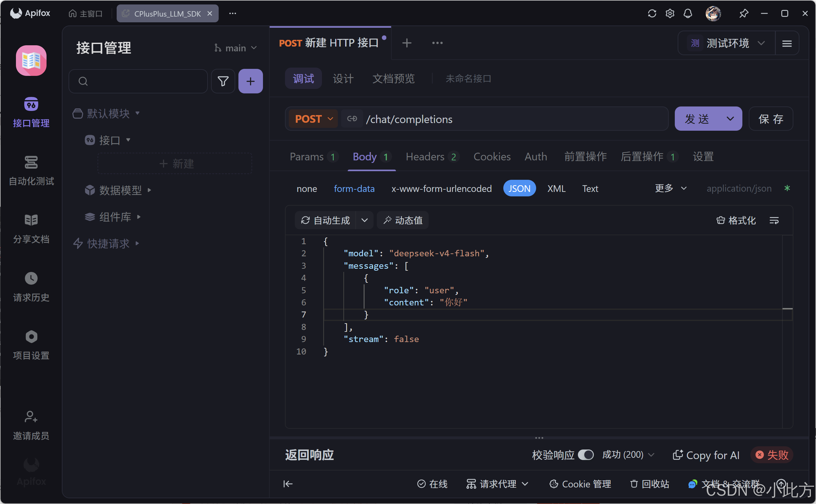Open 自动化测试 in the sidebar
Screen dimensions: 816x504
point(31,170)
